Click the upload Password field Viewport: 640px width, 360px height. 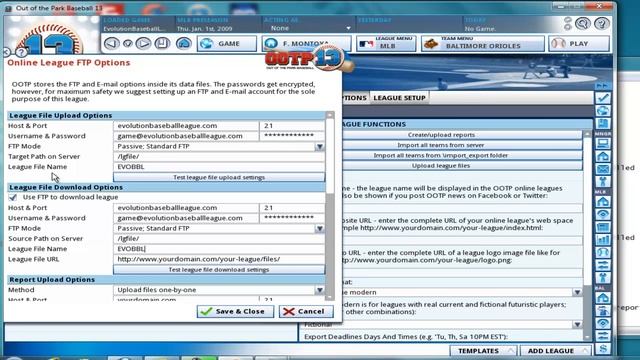point(292,136)
